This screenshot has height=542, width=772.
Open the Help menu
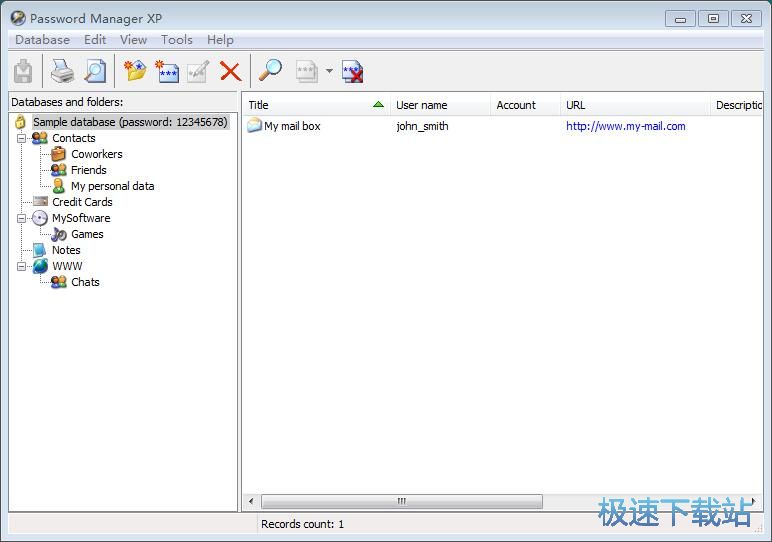point(220,39)
